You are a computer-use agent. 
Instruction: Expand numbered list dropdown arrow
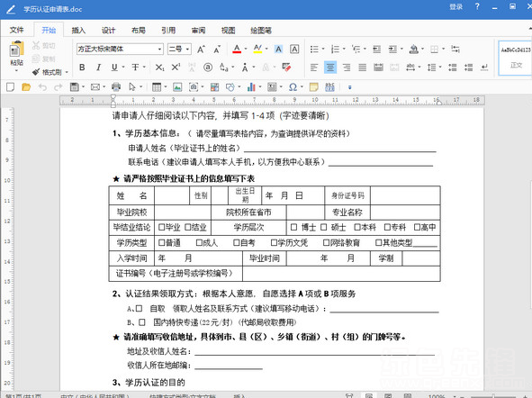(x=344, y=50)
